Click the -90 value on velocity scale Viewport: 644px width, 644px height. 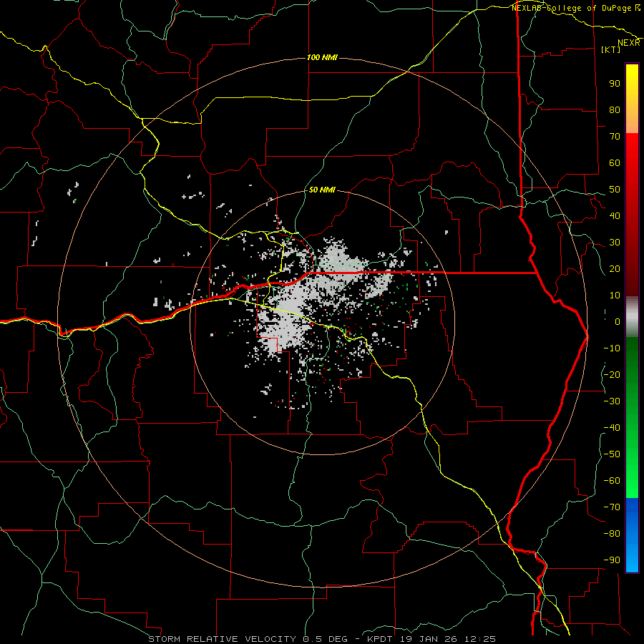pyautogui.click(x=612, y=560)
